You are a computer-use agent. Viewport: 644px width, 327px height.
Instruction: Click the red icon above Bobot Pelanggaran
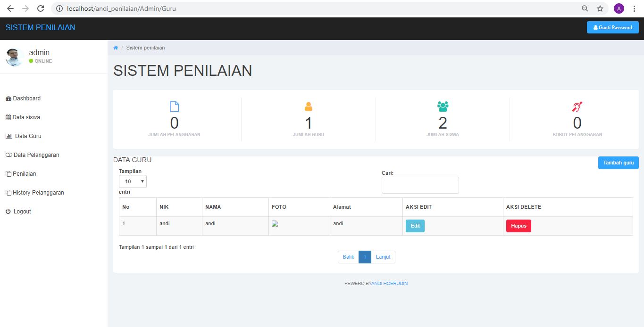577,107
